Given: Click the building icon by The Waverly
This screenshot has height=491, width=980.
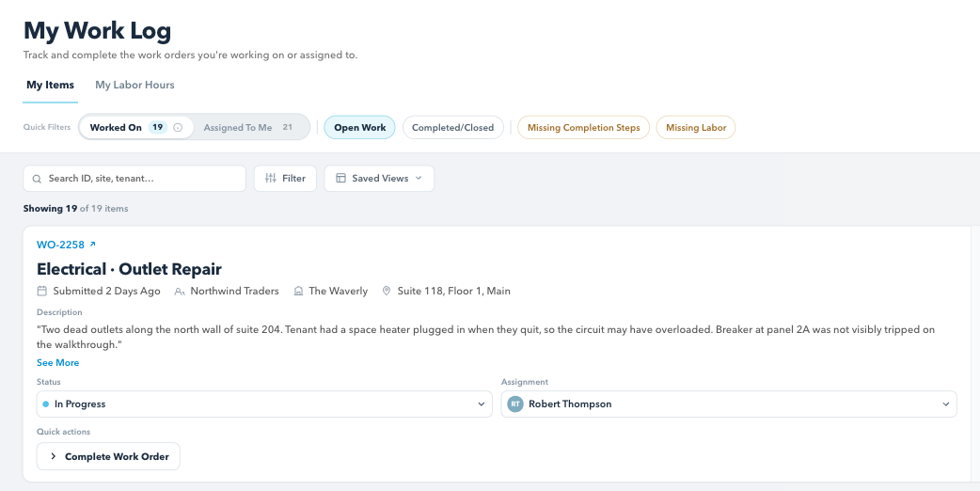Looking at the screenshot, I should pyautogui.click(x=298, y=291).
